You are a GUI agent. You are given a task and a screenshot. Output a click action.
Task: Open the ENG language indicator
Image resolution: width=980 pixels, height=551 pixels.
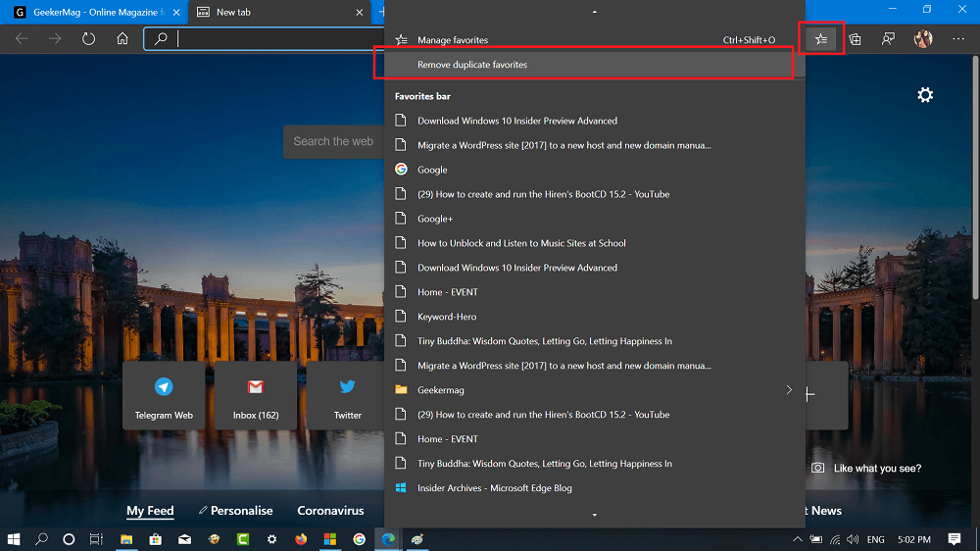click(875, 539)
